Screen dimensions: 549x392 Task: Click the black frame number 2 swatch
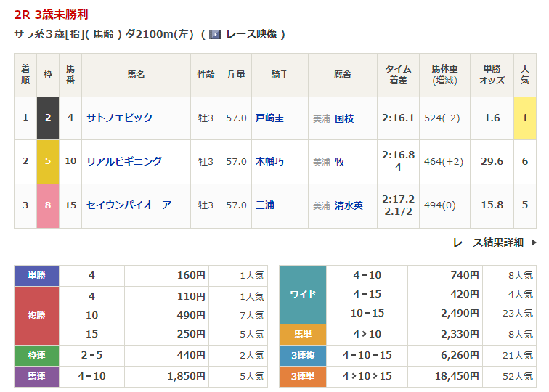pyautogui.click(x=48, y=118)
